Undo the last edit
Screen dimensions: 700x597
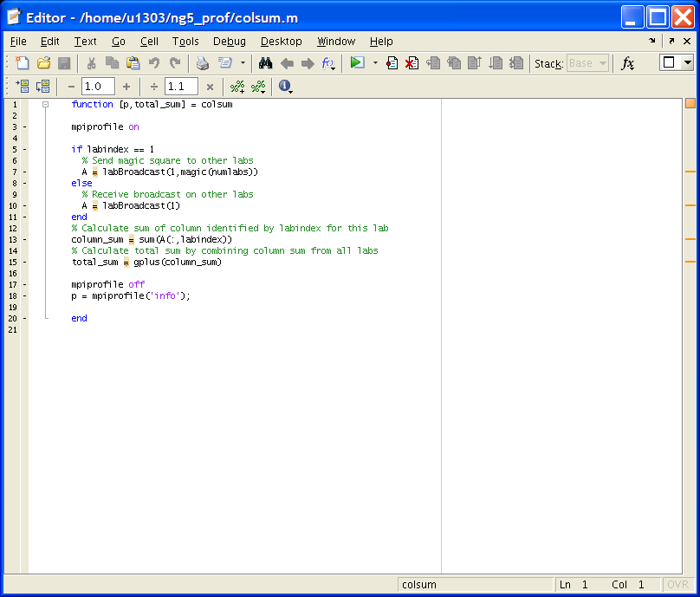tap(154, 63)
